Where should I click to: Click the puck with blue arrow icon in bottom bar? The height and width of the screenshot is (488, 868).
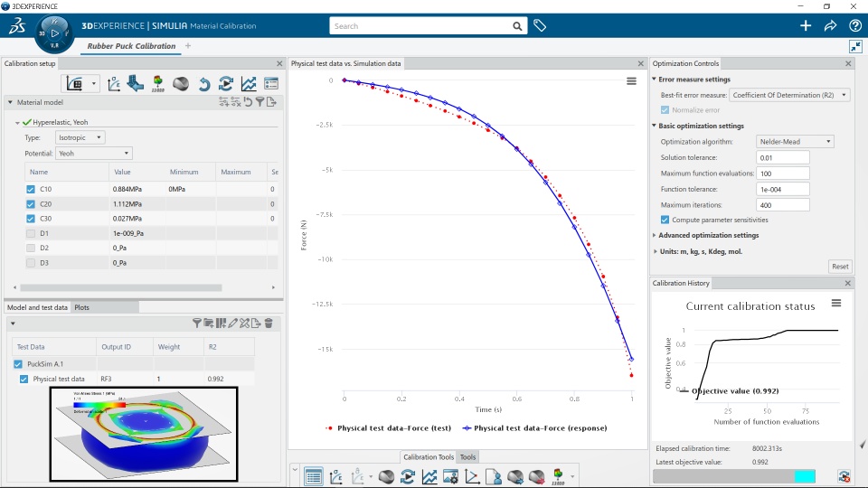(x=514, y=476)
